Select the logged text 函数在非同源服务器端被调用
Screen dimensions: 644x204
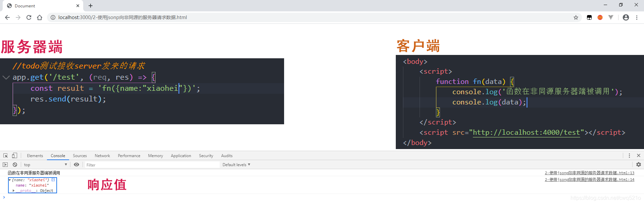[x=34, y=173]
